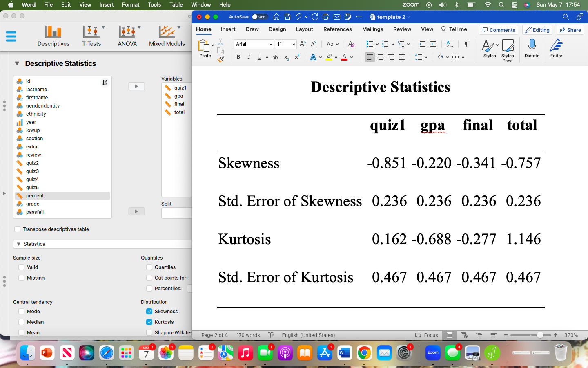Screen dimensions: 588x368
Task: Click the Share button
Action: (570, 30)
